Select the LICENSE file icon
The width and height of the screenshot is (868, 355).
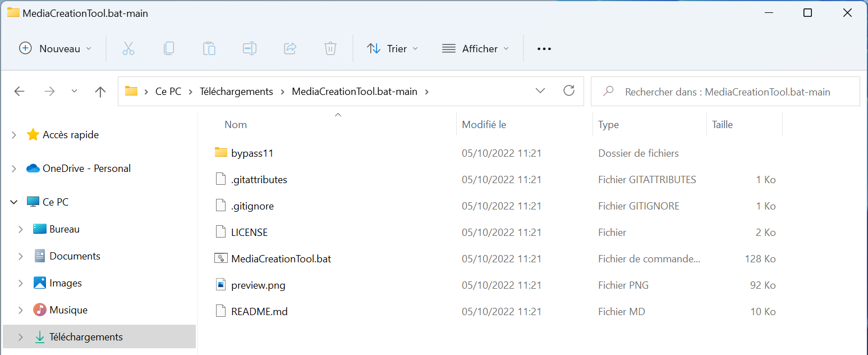(x=221, y=232)
